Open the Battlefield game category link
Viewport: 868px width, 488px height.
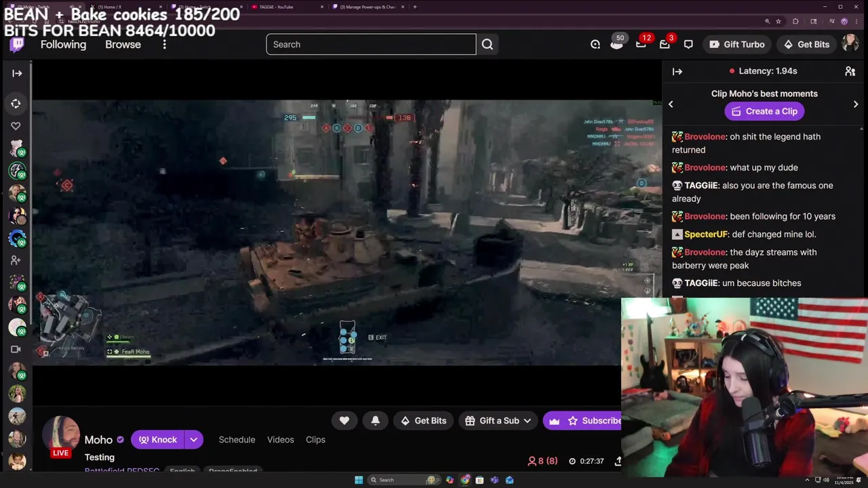(x=122, y=470)
